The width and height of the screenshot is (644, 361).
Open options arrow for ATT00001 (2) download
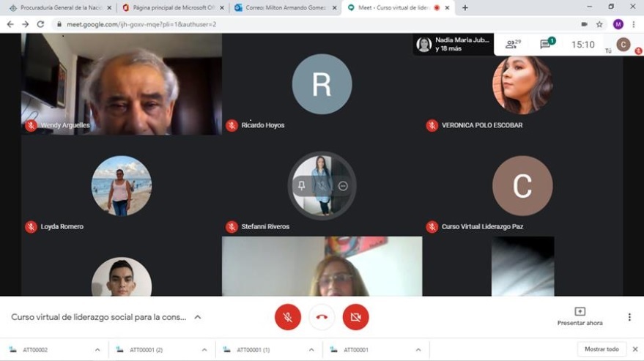click(x=204, y=350)
